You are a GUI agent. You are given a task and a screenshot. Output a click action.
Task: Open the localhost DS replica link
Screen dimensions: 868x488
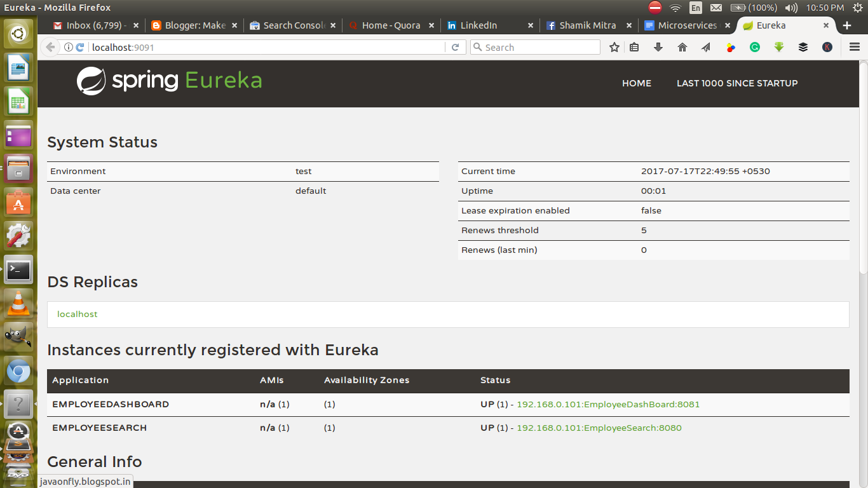click(x=78, y=314)
